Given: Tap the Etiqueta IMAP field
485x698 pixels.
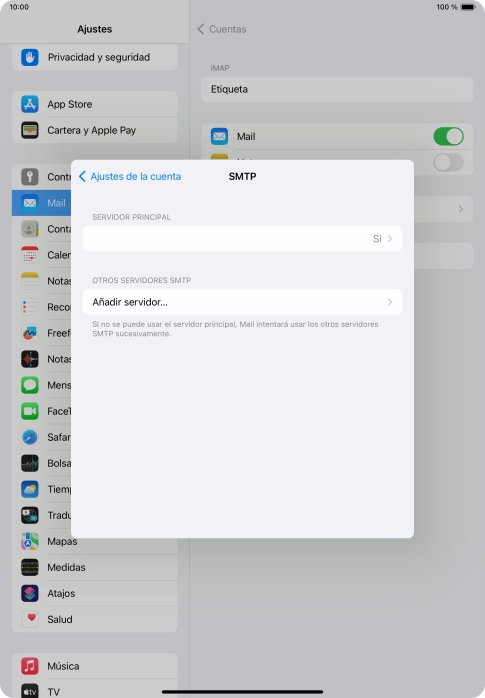Looking at the screenshot, I should [337, 89].
